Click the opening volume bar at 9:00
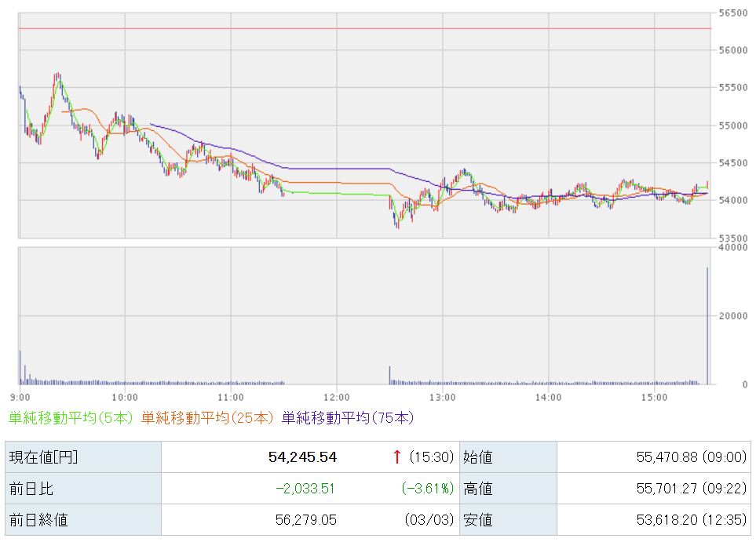 tap(20, 367)
